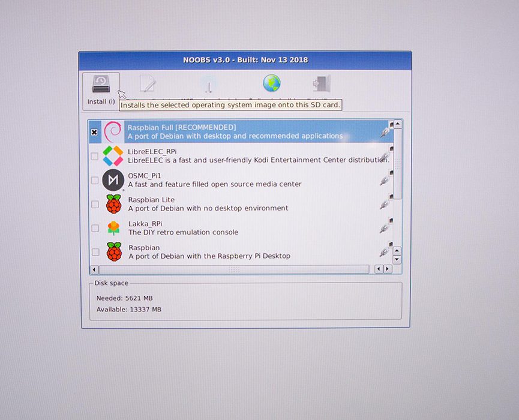Screen dimensions: 519x420
Task: Click the up arrow at top of vertical scrollbar
Action: point(398,124)
